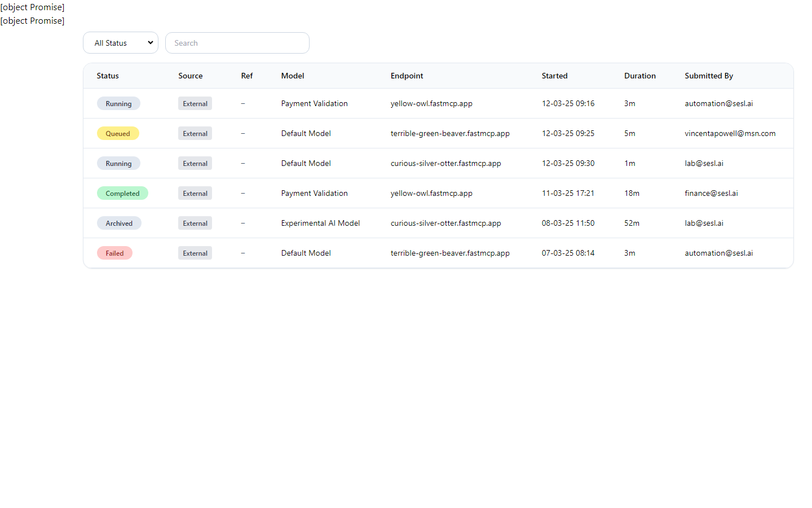Click External tag in the Failed row
The image size is (812, 508).
(195, 253)
